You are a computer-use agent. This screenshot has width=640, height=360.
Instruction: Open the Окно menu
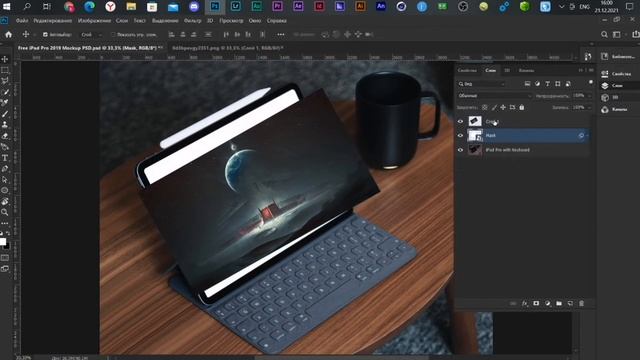click(255, 20)
